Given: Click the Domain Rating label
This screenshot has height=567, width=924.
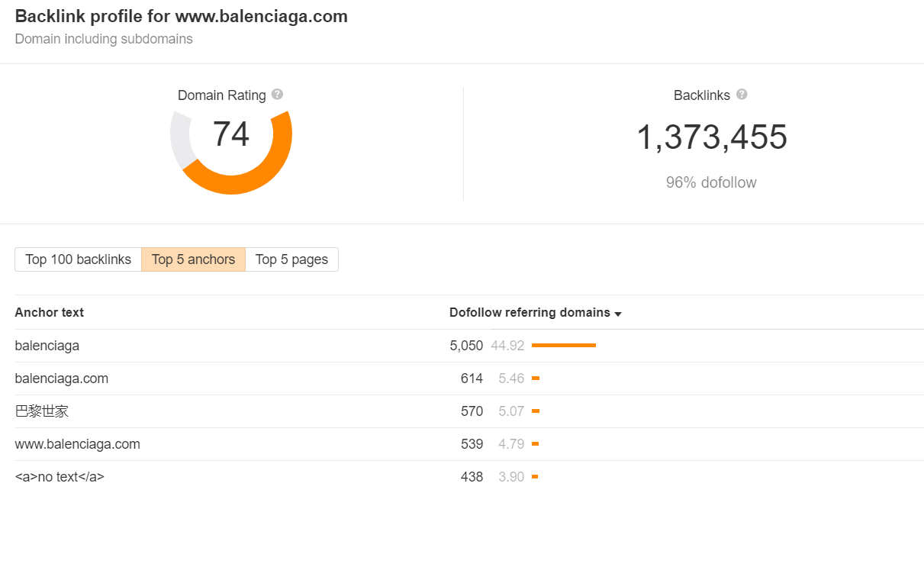Looking at the screenshot, I should point(222,95).
